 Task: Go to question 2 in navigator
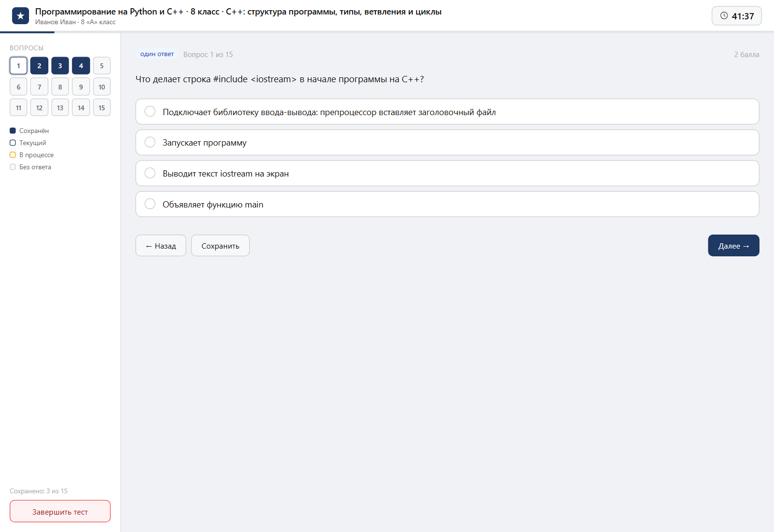point(39,66)
